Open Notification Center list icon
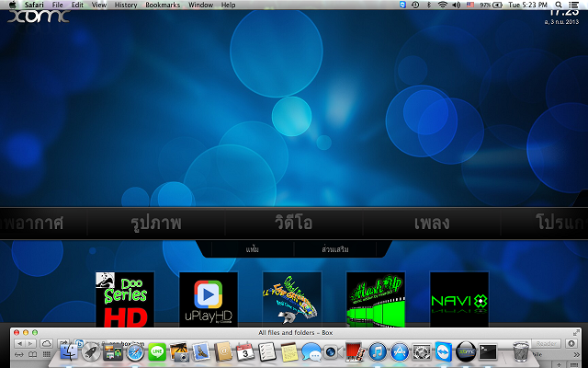588x368 pixels. (x=573, y=5)
